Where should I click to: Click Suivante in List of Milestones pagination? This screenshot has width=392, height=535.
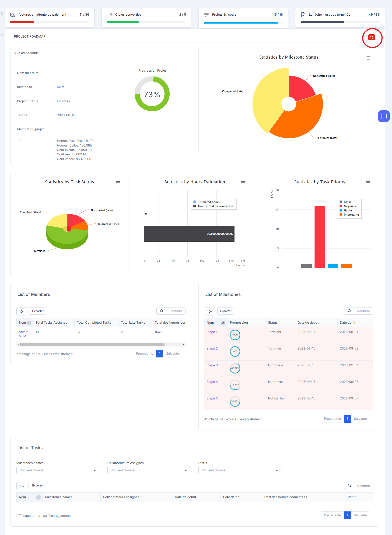360,419
